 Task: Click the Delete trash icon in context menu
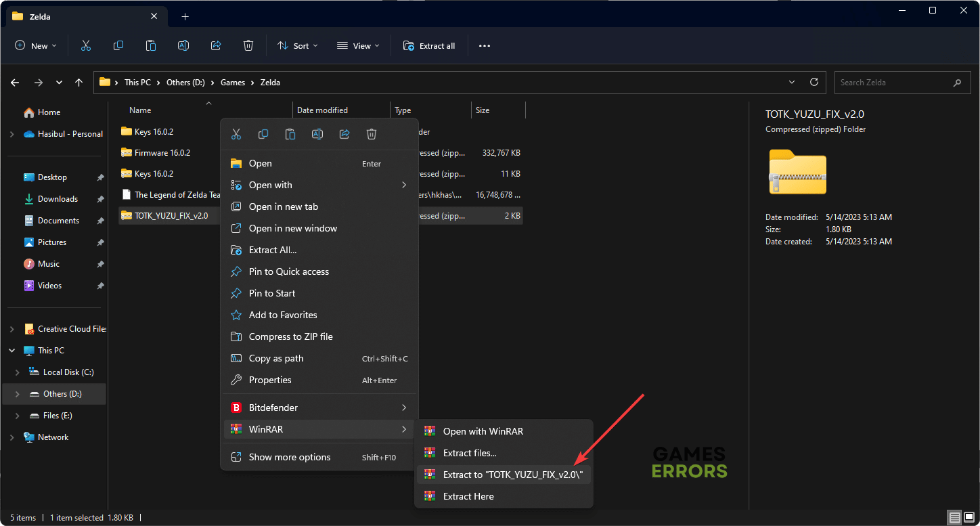coord(371,134)
